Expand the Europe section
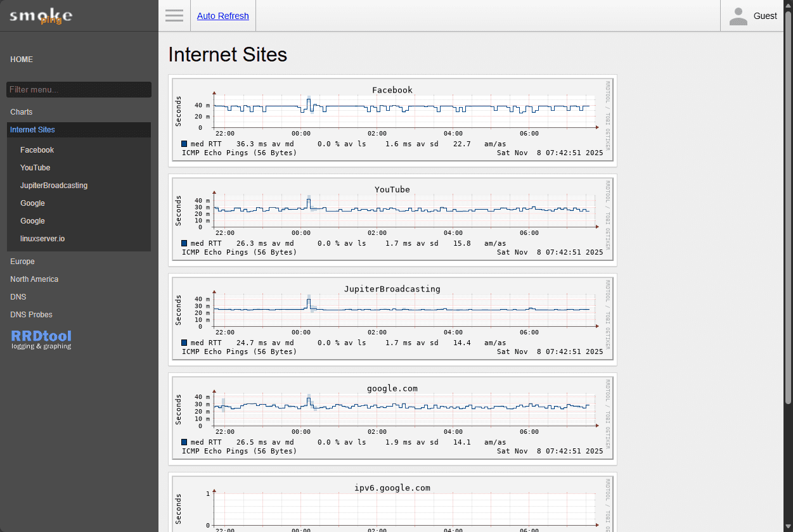This screenshot has height=532, width=793. pyautogui.click(x=22, y=261)
